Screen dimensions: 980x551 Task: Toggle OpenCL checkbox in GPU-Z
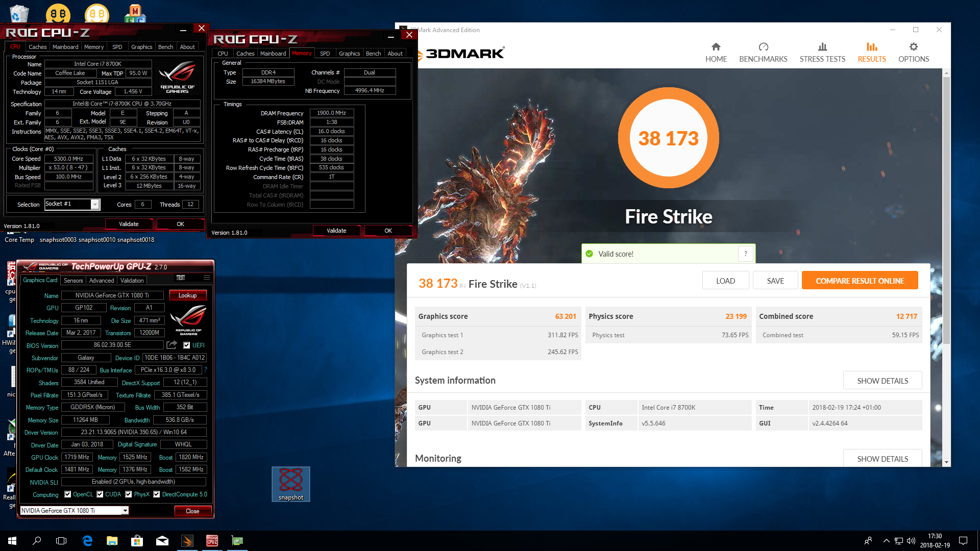(x=67, y=494)
